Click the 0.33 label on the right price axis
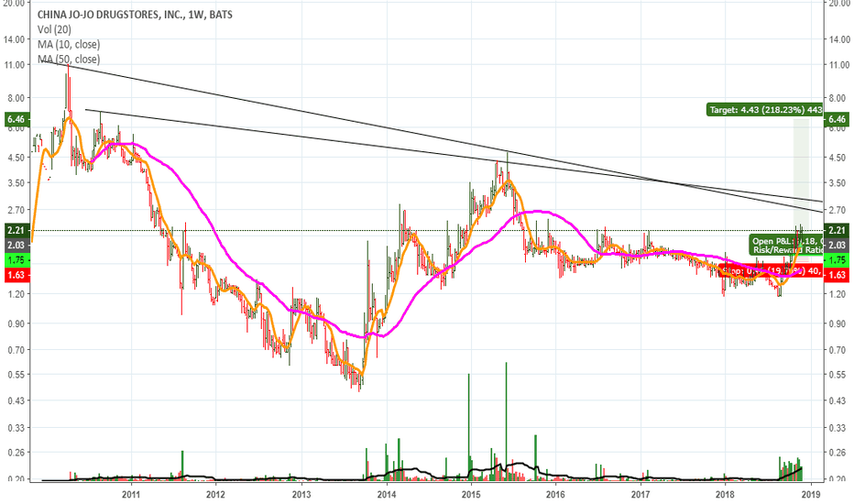This screenshot has width=854, height=504. pos(838,428)
